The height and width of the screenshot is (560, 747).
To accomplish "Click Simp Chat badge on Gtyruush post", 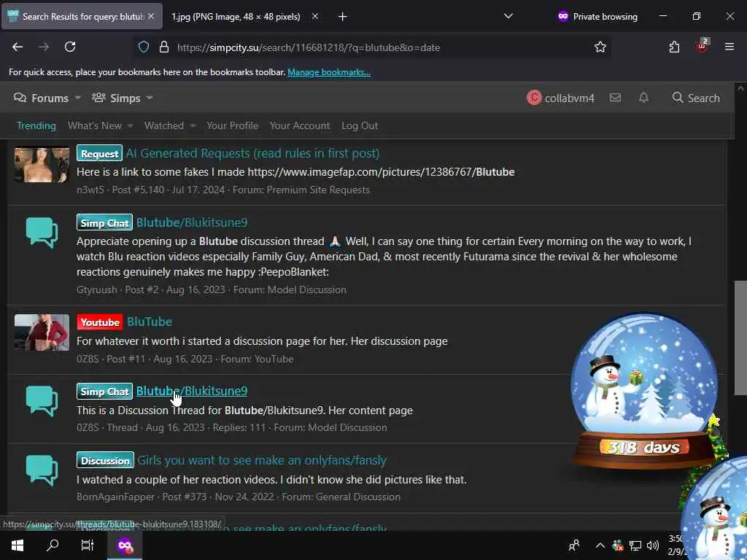I will (x=105, y=222).
